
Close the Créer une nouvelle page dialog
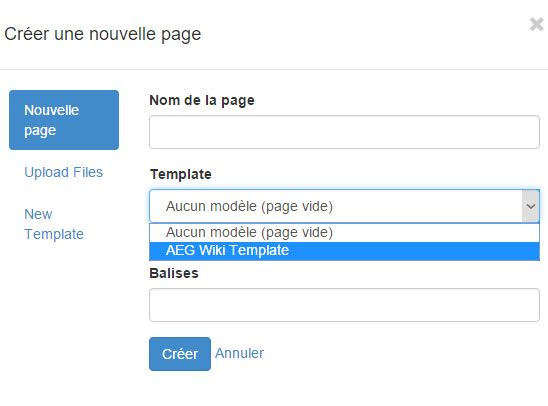click(536, 24)
